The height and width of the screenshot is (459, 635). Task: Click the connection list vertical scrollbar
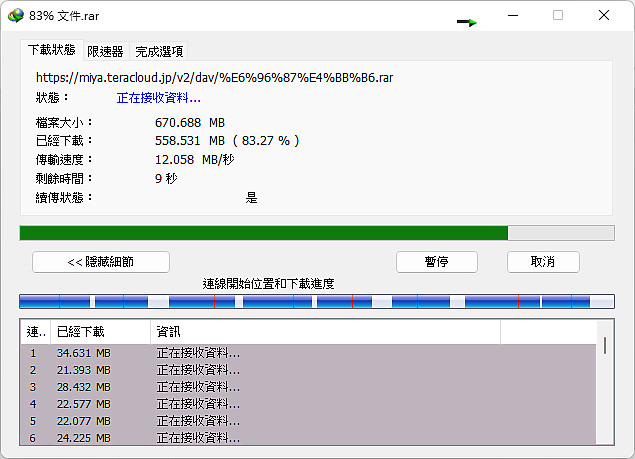[x=605, y=383]
